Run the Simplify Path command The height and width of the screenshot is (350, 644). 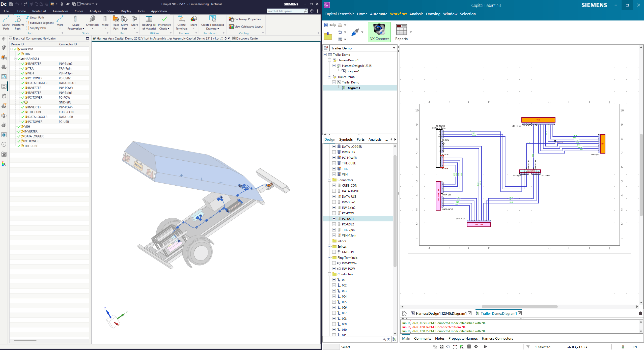pos(36,28)
